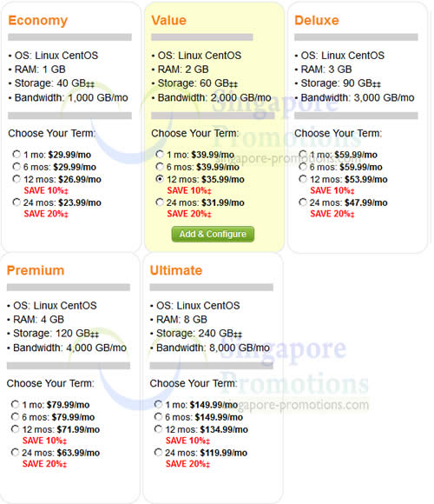Select Deluxe 6 mos $59.99/mo option

[303, 167]
